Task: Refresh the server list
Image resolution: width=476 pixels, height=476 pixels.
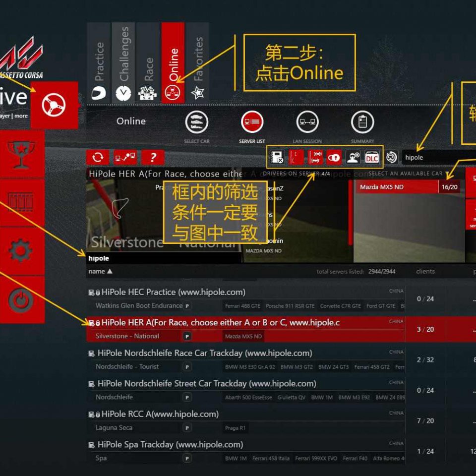Action: [x=98, y=157]
